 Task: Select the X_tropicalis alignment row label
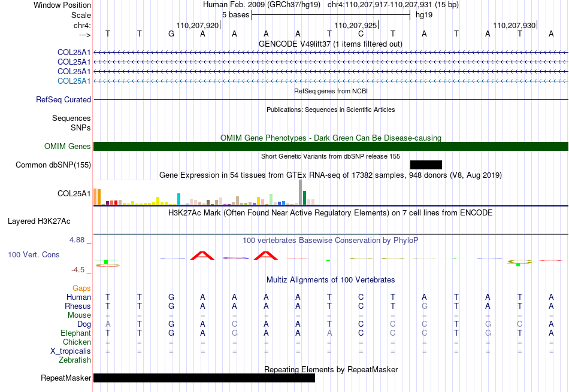pos(71,351)
